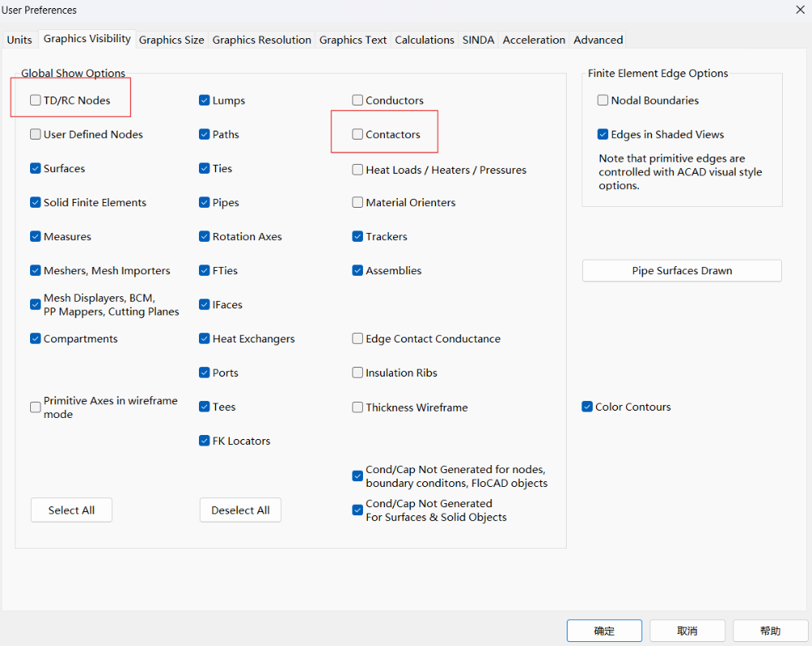Check the Contactors option
The height and width of the screenshot is (646, 812).
pyautogui.click(x=358, y=135)
